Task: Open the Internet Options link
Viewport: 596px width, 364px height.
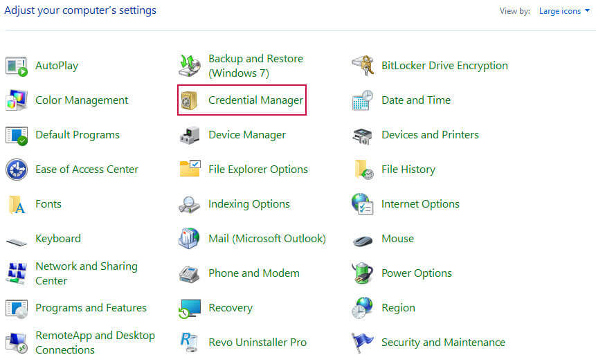Action: [420, 204]
